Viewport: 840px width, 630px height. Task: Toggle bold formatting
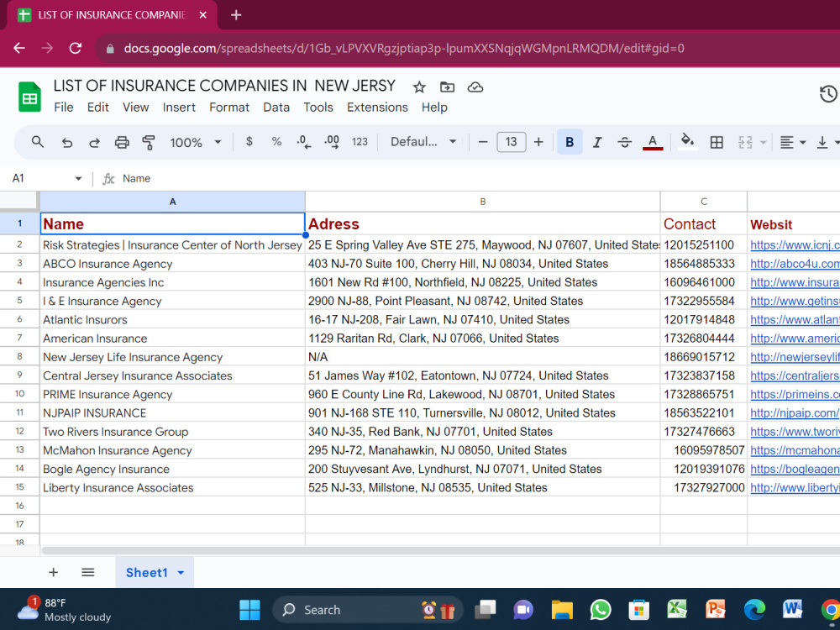(570, 142)
